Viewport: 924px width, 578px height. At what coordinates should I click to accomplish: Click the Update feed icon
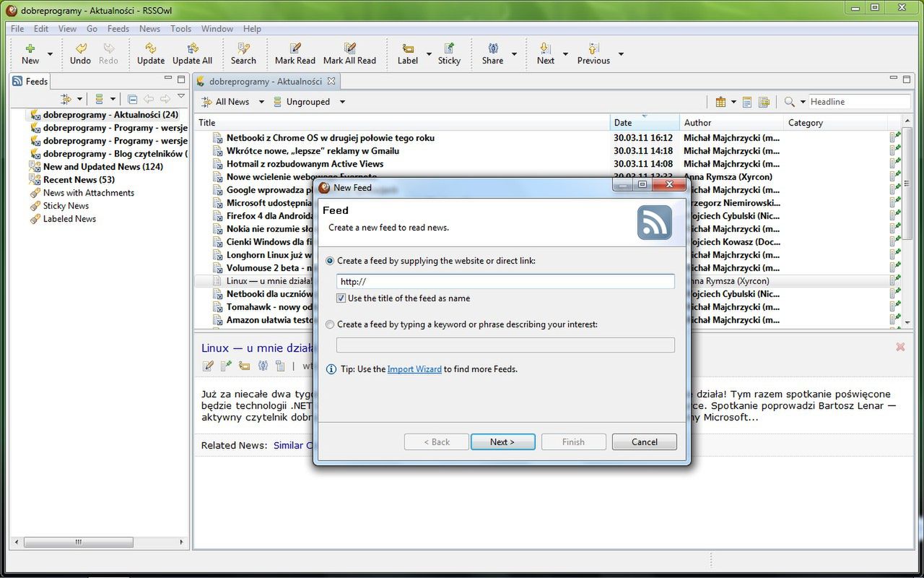pyautogui.click(x=150, y=49)
